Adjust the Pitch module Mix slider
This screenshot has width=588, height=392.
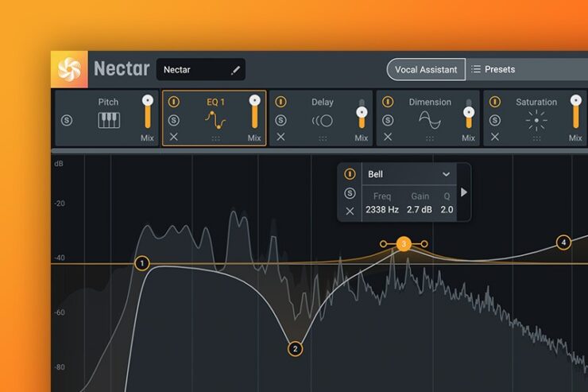[x=147, y=112]
